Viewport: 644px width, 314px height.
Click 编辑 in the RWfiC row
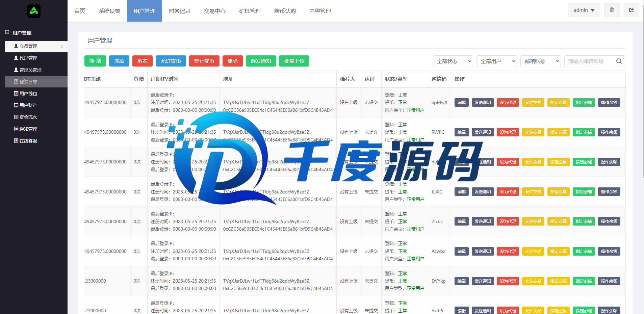[462, 132]
